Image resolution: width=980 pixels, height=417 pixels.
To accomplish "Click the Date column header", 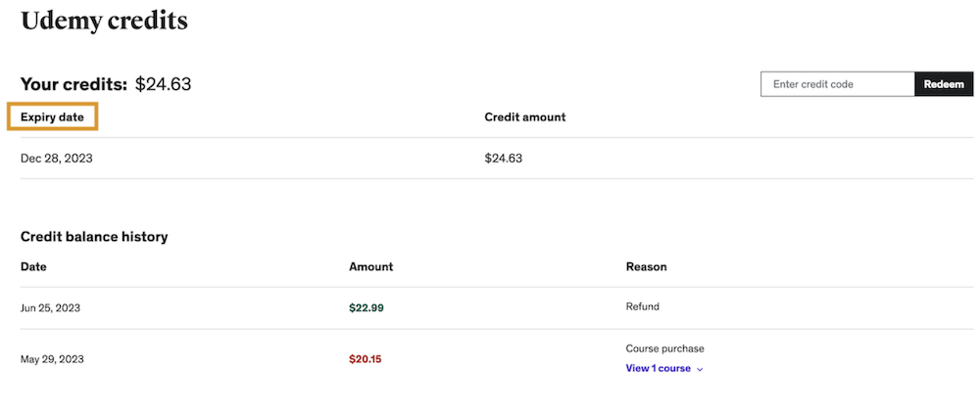I will click(x=33, y=266).
